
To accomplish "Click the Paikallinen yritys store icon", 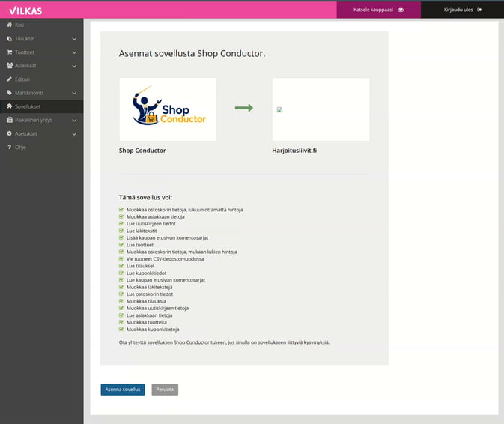I will tap(10, 120).
